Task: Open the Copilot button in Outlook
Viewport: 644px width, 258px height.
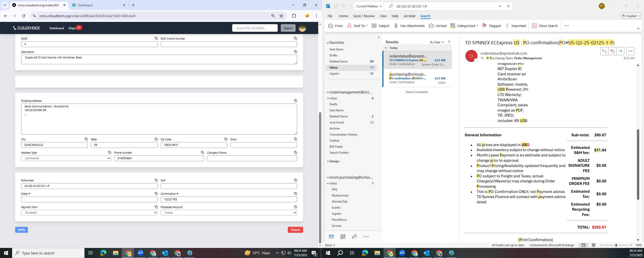Action: [x=631, y=16]
